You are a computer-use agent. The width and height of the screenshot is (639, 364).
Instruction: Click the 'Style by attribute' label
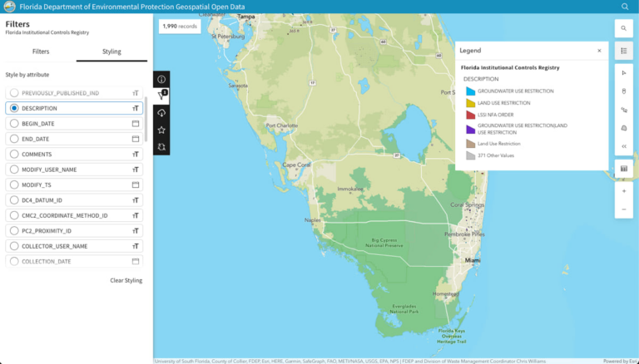click(x=27, y=75)
